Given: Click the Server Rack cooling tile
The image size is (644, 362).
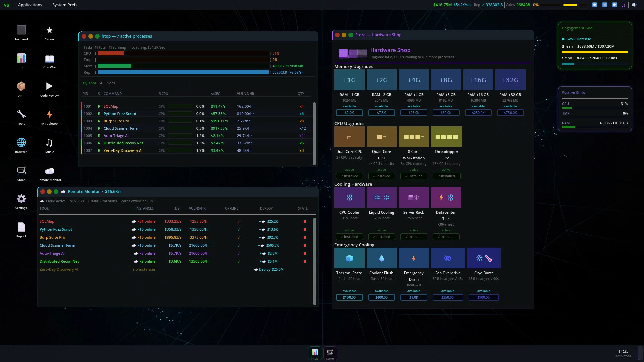Looking at the screenshot, I should (x=414, y=197).
